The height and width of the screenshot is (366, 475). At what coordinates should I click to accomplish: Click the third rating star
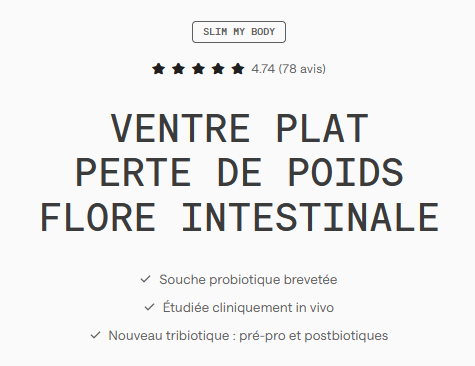198,69
